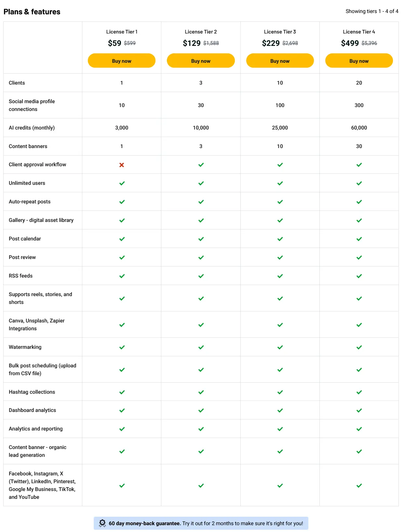Click the red X for Client approval workflow
Viewport: 405px width, 532px height.
(122, 165)
